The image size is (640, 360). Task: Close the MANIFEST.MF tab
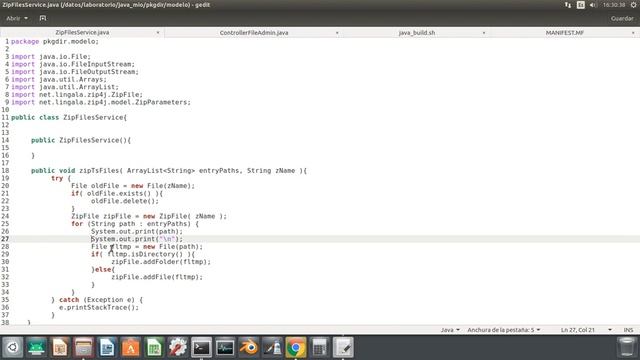(x=633, y=33)
